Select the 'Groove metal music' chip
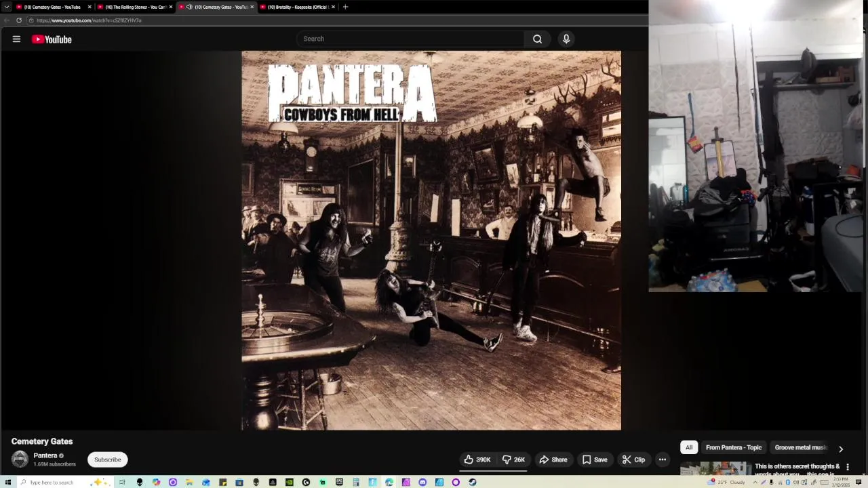The image size is (868, 488). (800, 447)
